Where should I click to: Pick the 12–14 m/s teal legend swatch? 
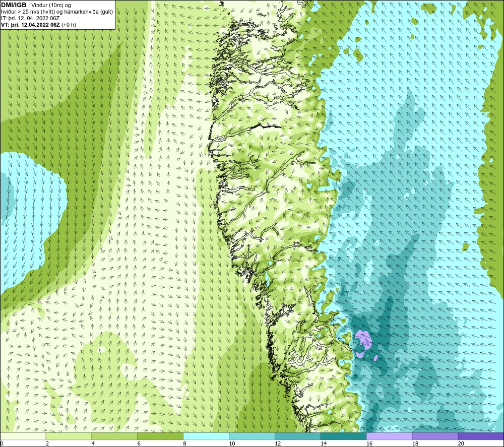pyautogui.click(x=298, y=436)
